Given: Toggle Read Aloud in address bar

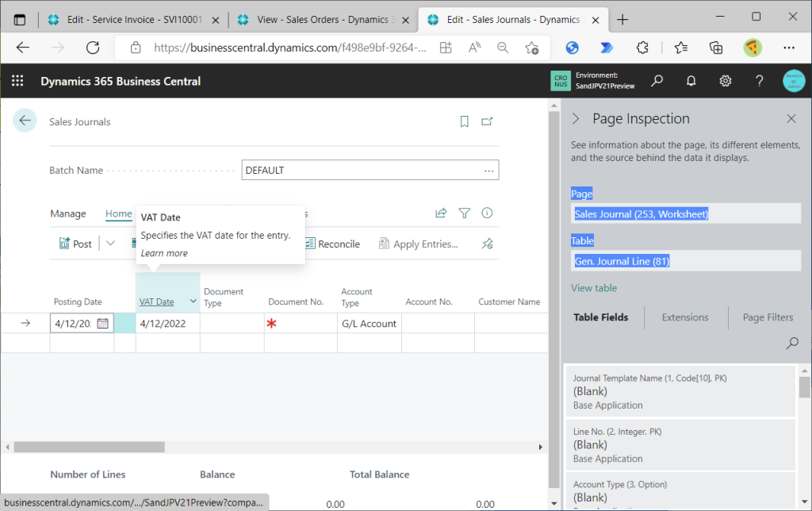Looking at the screenshot, I should coord(474,48).
